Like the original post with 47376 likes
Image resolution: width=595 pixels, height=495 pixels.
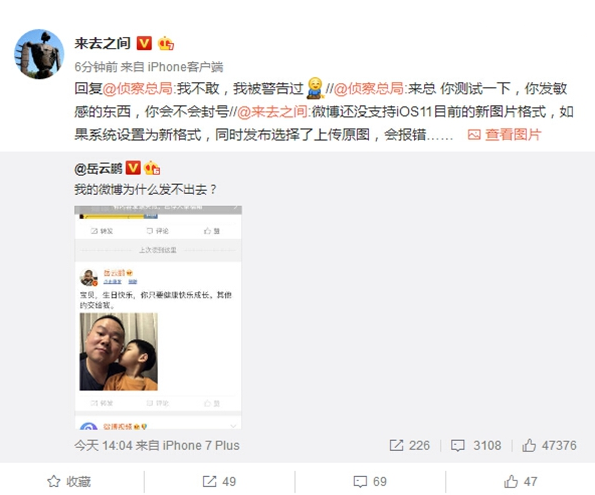pyautogui.click(x=549, y=445)
